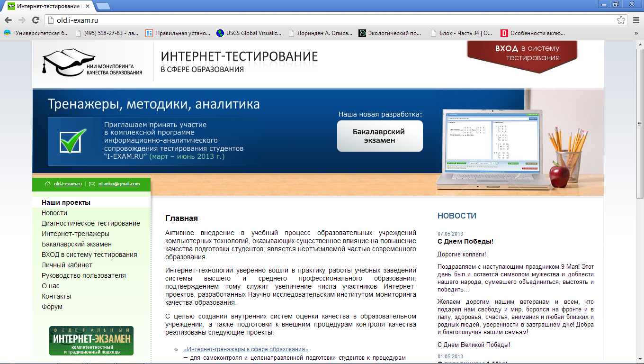Click the Главная heading
The width and height of the screenshot is (644, 364).
[181, 218]
